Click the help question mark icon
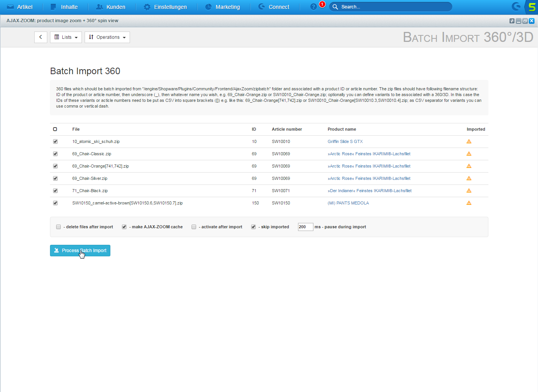 click(313, 7)
